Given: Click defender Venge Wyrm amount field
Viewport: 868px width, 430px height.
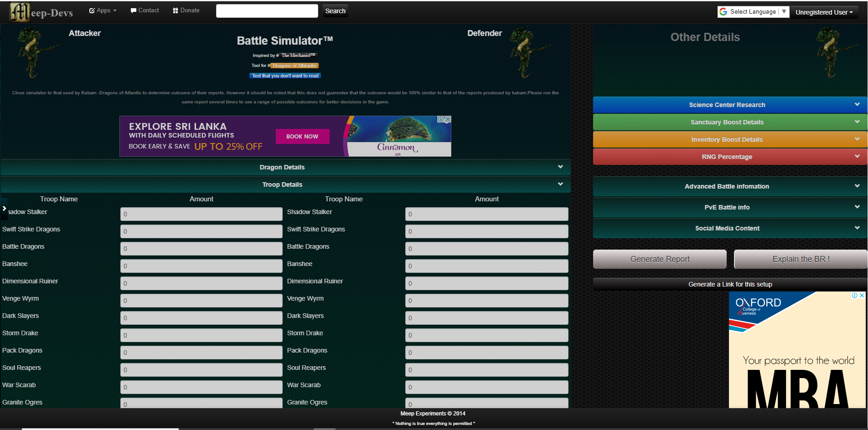Looking at the screenshot, I should tap(486, 301).
